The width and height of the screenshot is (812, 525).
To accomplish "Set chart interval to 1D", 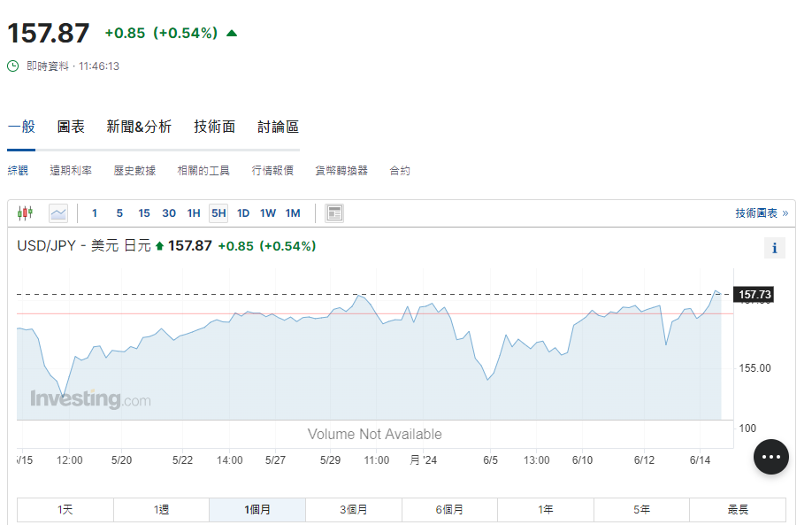I will [242, 212].
